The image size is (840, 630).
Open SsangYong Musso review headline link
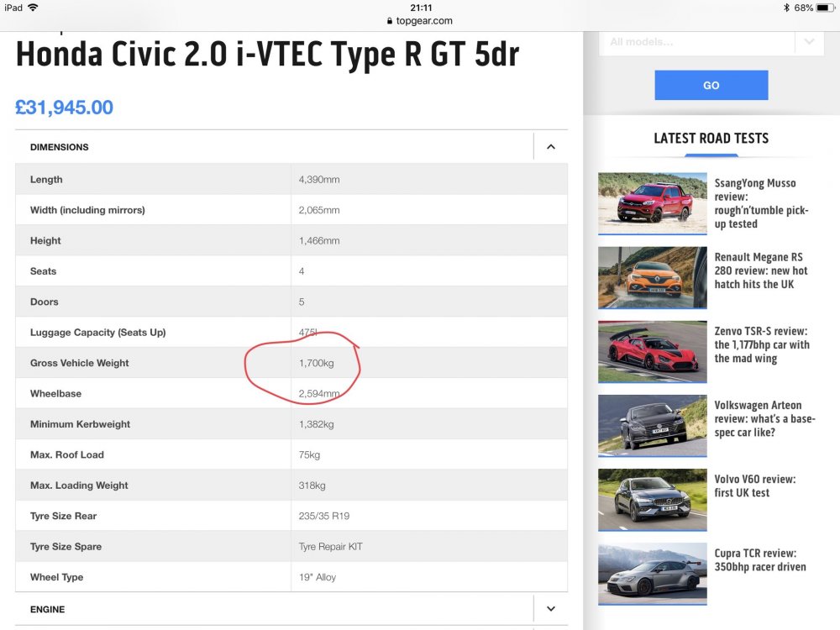761,203
